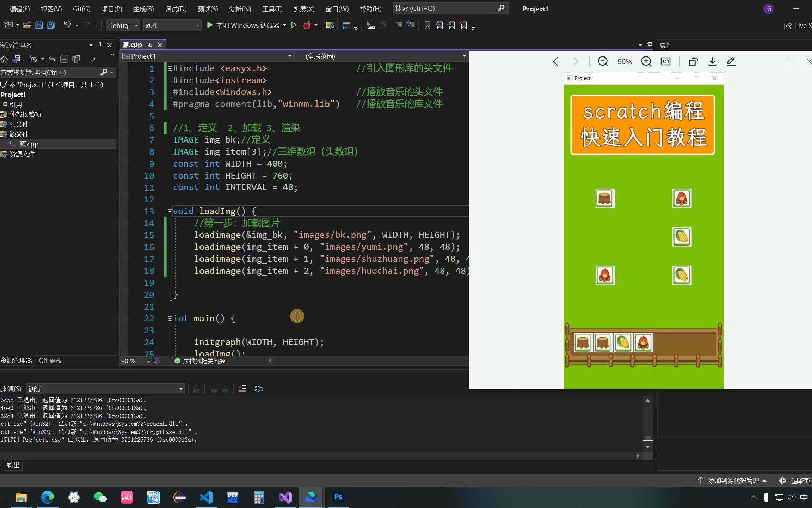Select the 输出 tab at the bottom
Image resolution: width=812 pixels, height=508 pixels.
pos(13,465)
